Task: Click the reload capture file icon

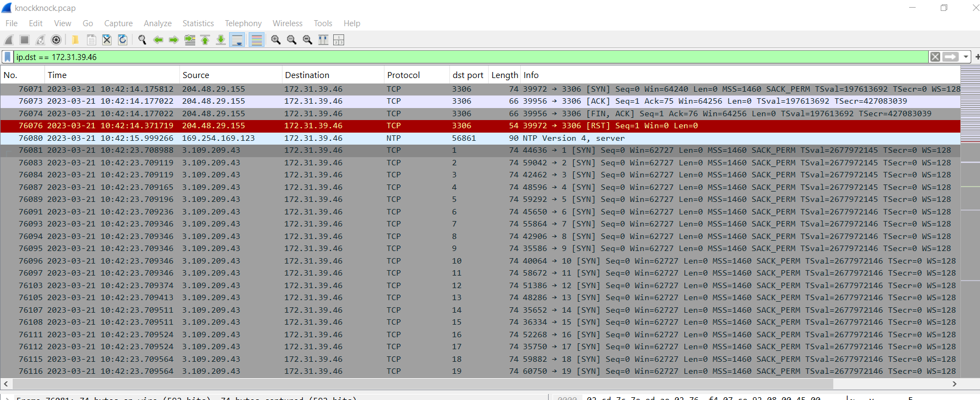Action: coord(123,40)
